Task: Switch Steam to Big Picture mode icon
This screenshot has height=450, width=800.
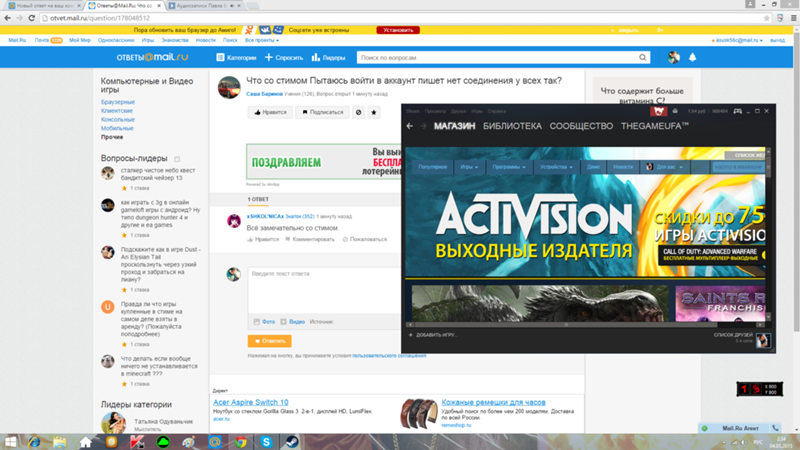Action: 738,111
